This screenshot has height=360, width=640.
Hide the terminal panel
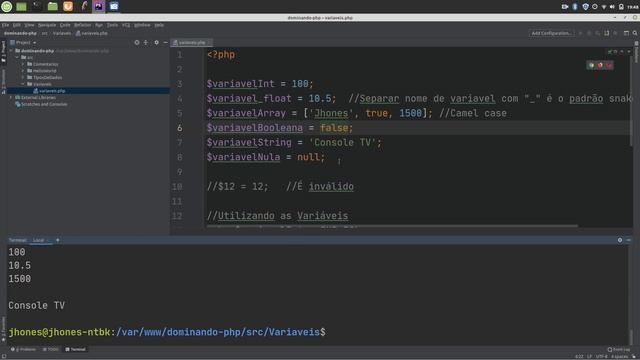pyautogui.click(x=629, y=240)
